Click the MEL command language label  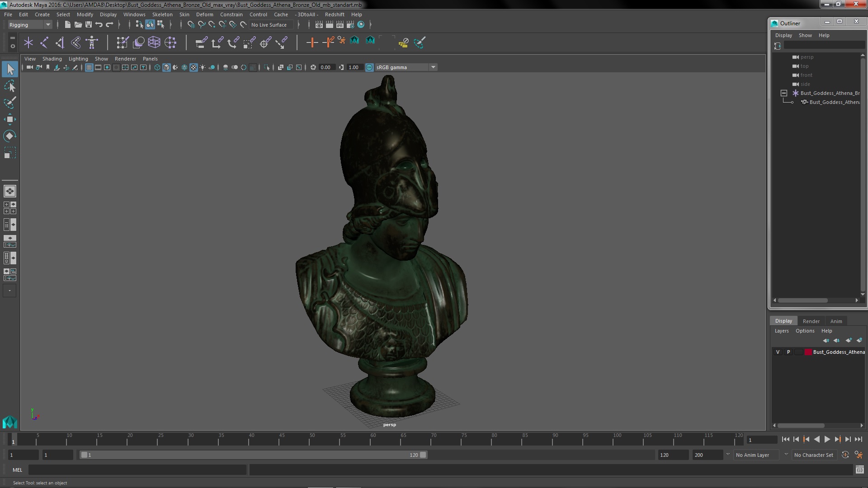(x=17, y=470)
